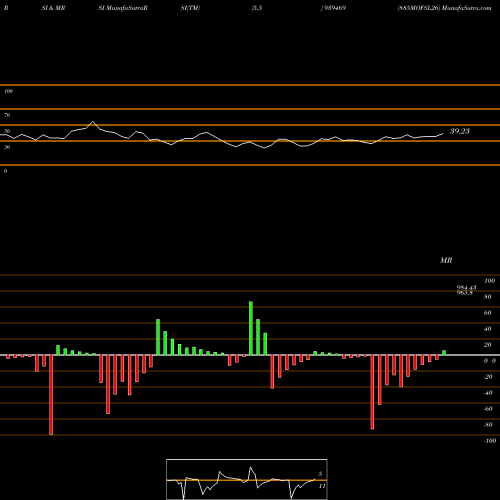This screenshot has height=500, width=500.
Task: Click the '50' level label on the RSI axis
Action: 7,131
